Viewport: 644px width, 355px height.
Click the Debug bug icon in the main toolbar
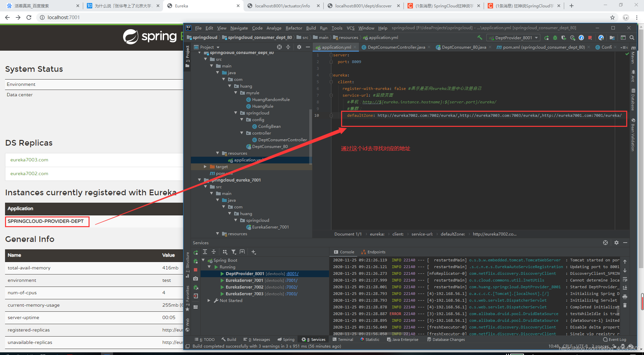tap(555, 38)
